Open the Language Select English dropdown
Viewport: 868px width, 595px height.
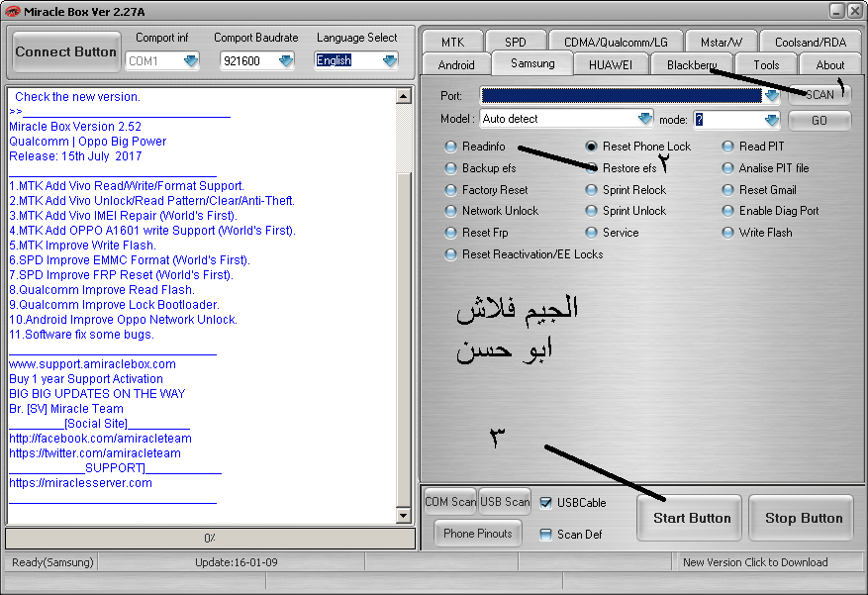click(390, 60)
